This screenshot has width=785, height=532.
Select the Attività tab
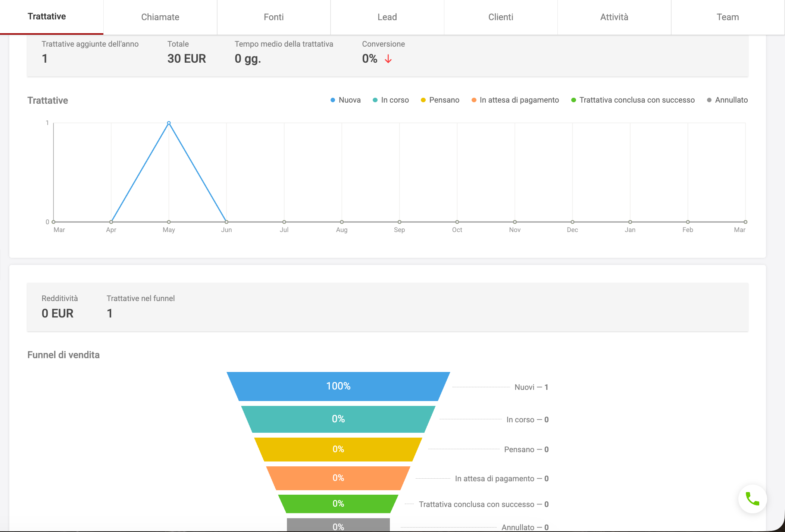tap(614, 17)
